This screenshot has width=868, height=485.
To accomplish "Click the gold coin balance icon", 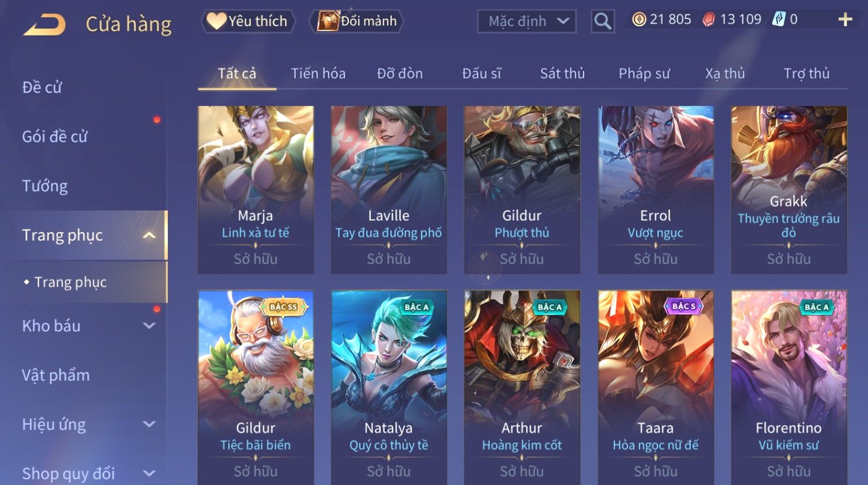I will 639,20.
